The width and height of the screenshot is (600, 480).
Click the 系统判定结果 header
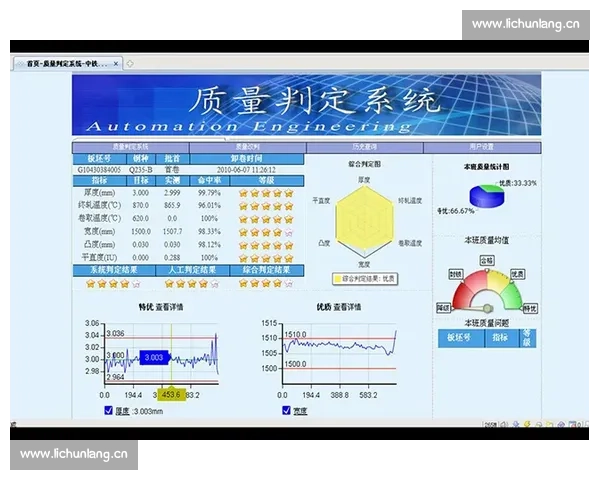point(114,270)
